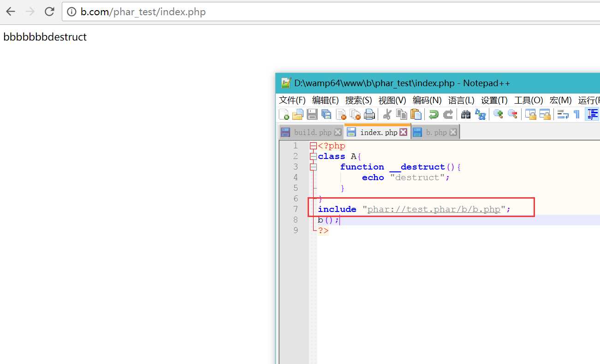600x364 pixels.
Task: Open the 语言(L) menu
Action: pos(461,100)
